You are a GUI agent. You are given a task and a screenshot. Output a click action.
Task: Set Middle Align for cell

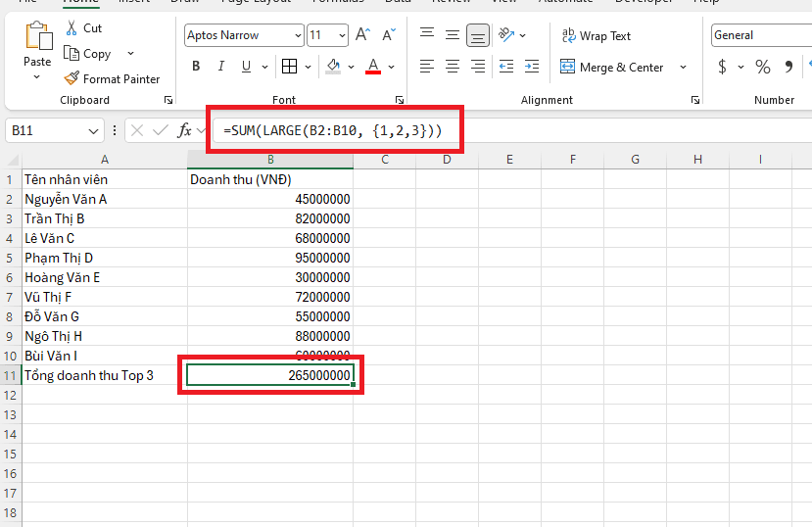tap(453, 34)
